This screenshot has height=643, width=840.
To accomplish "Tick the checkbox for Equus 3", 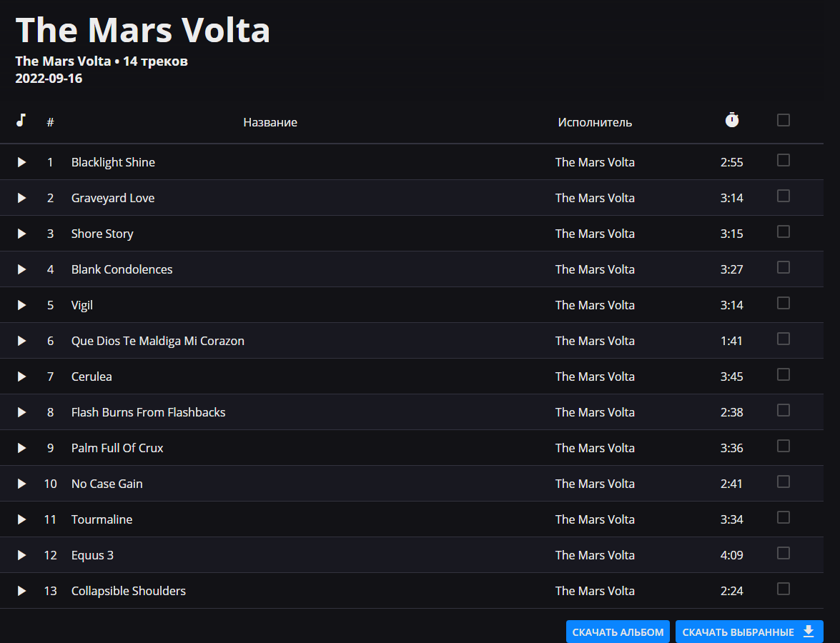I will click(784, 553).
